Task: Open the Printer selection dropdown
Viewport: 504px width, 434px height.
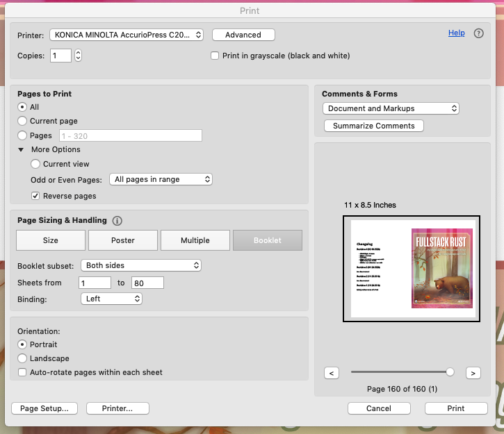Action: (x=127, y=35)
